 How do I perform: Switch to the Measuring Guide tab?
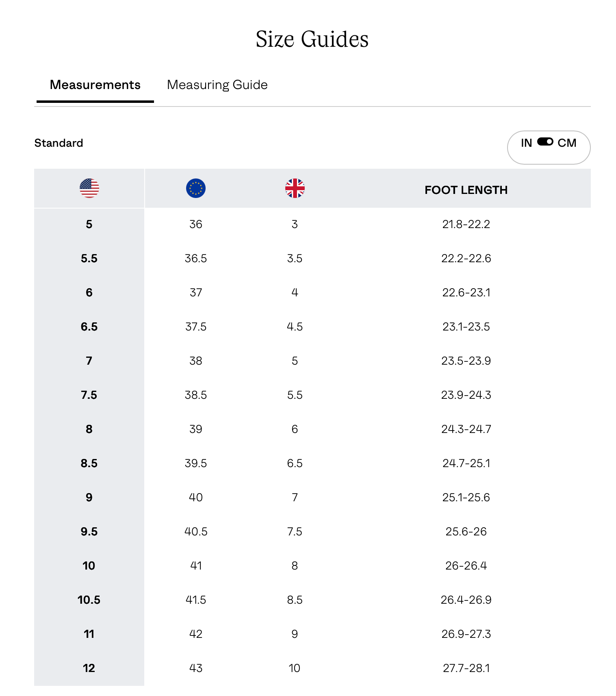pos(217,85)
